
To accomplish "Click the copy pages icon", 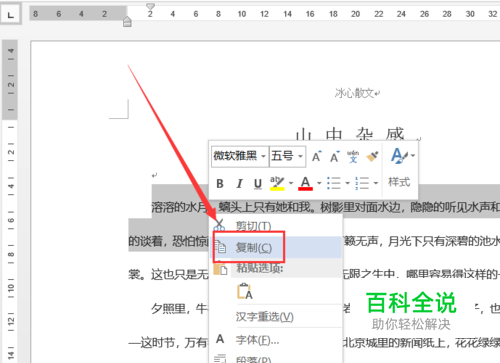I will pyautogui.click(x=220, y=247).
